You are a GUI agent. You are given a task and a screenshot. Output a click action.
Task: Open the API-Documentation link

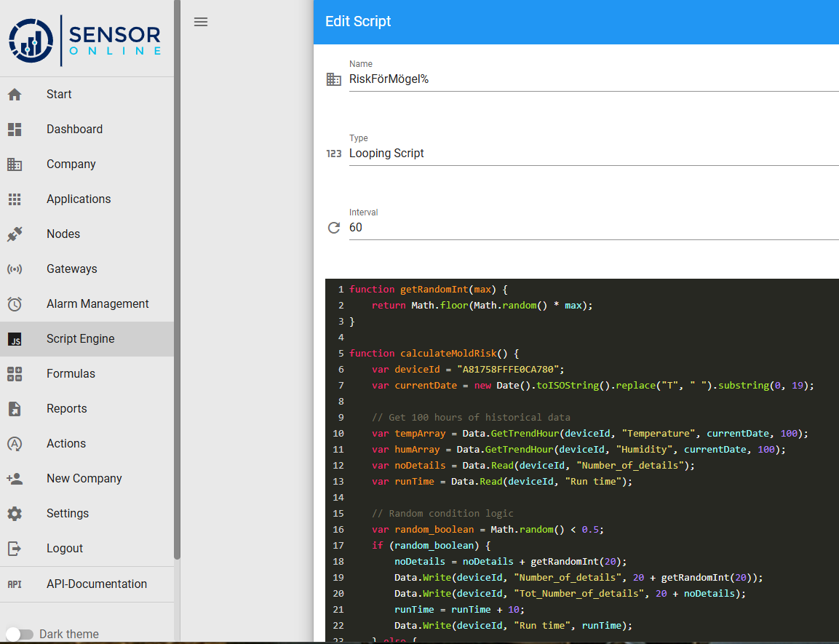point(96,584)
